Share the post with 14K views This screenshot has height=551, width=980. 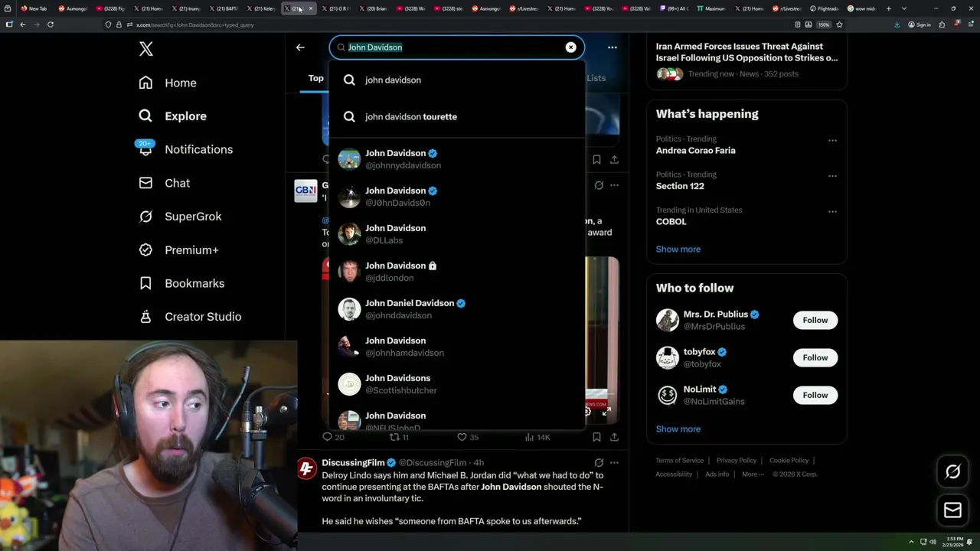pyautogui.click(x=614, y=437)
